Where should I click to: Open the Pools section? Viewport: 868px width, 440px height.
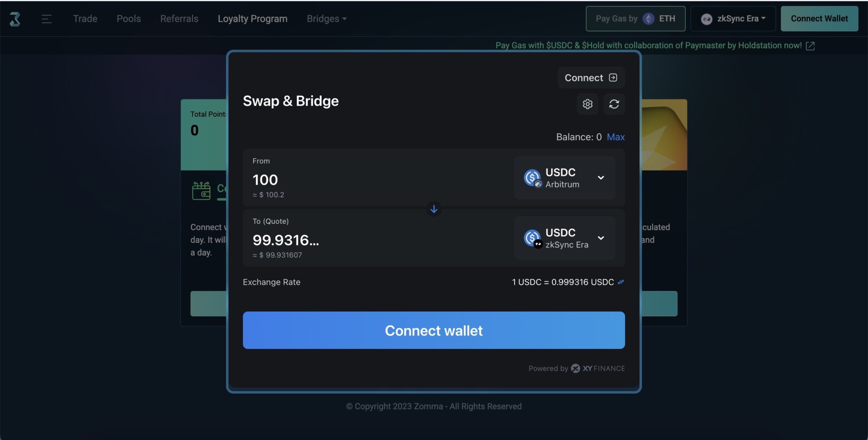coord(128,19)
